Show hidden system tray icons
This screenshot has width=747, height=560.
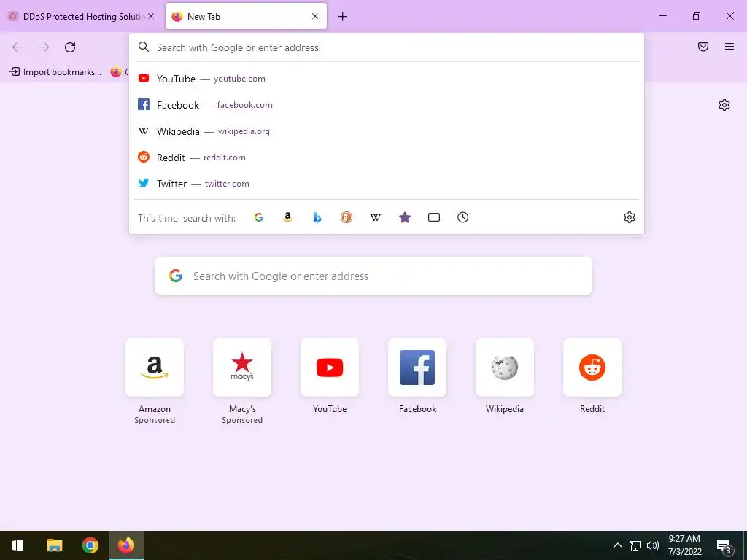[x=617, y=545]
